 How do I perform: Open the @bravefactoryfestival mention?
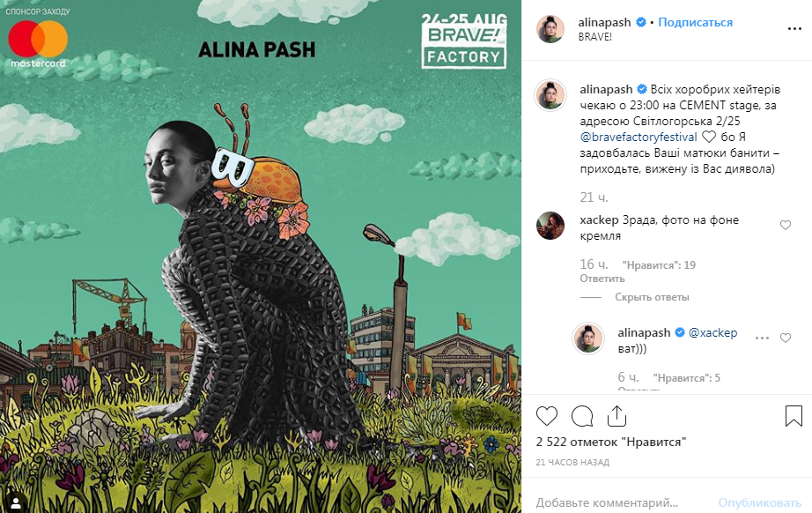click(639, 137)
